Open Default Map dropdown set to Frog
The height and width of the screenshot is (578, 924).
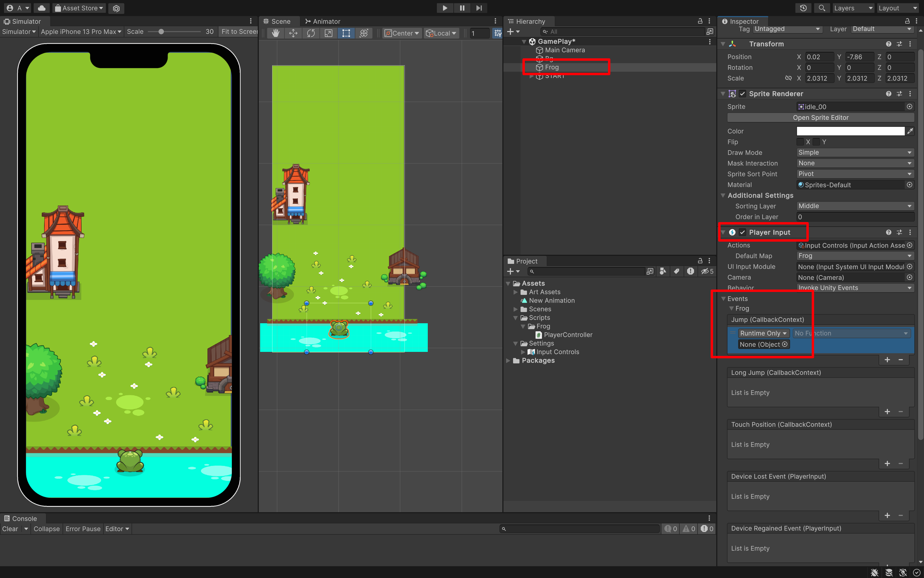click(x=855, y=256)
